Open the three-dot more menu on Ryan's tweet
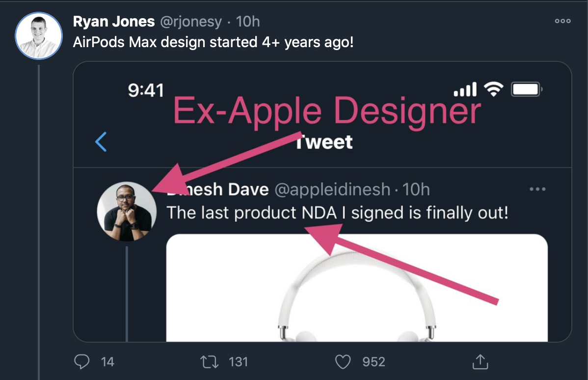Image resolution: width=588 pixels, height=380 pixels. 562,21
